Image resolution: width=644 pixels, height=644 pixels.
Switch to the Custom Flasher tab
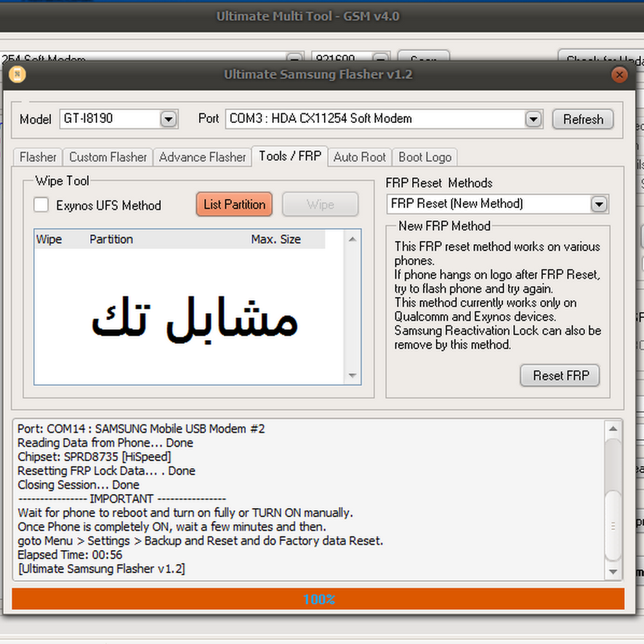[x=108, y=157]
